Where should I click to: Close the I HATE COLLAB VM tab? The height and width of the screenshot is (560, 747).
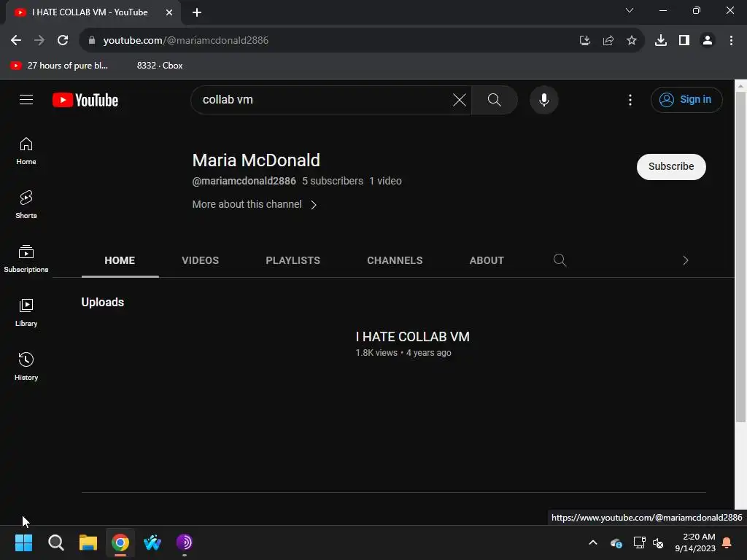pyautogui.click(x=169, y=12)
